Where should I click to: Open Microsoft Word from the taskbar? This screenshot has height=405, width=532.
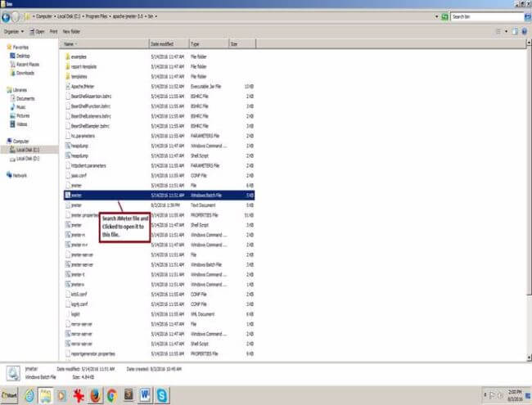(145, 395)
